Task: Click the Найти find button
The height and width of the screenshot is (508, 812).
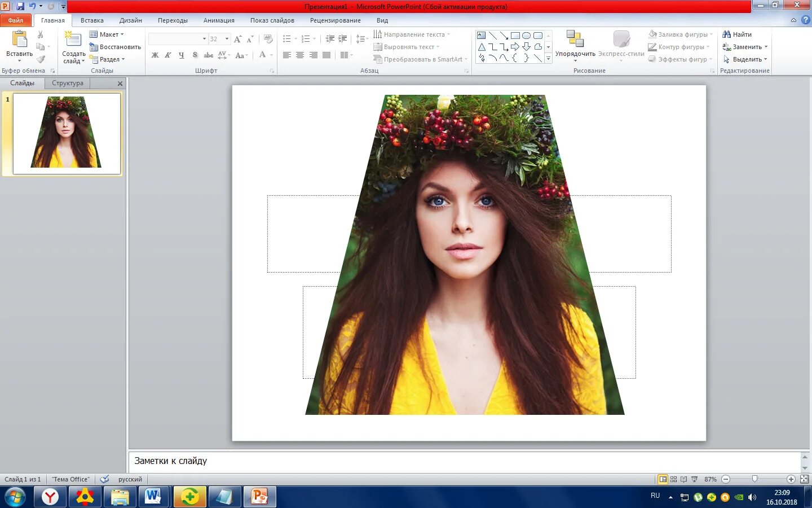Action: (x=737, y=34)
